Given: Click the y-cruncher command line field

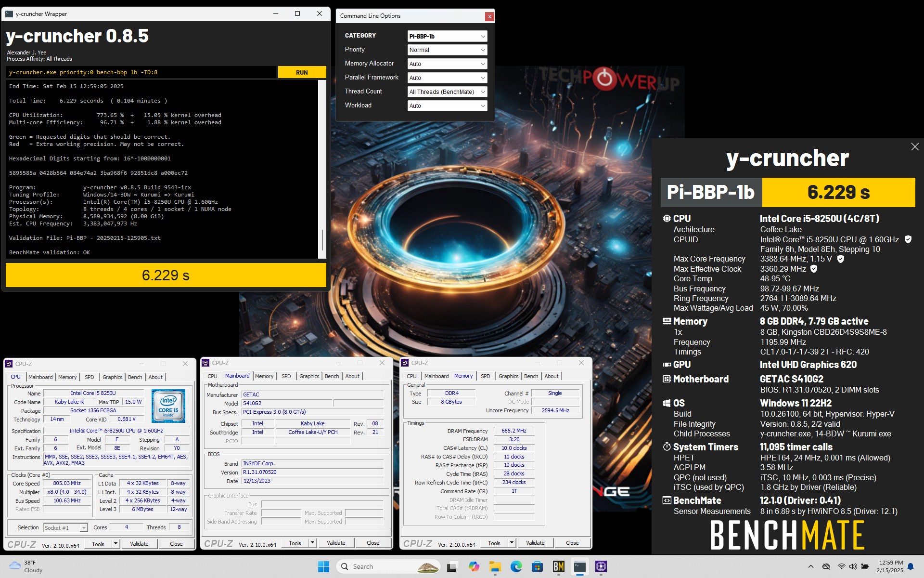Looking at the screenshot, I should tap(141, 72).
